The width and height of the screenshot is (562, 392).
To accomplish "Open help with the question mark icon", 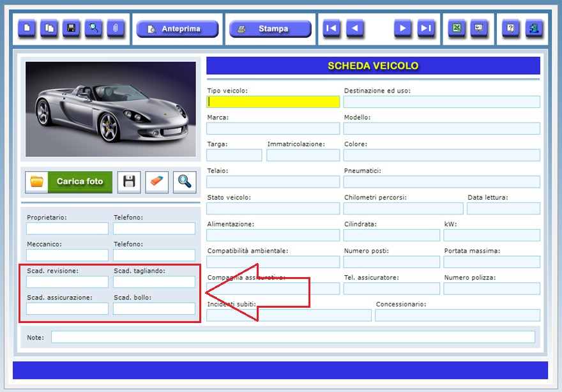I will pos(510,29).
